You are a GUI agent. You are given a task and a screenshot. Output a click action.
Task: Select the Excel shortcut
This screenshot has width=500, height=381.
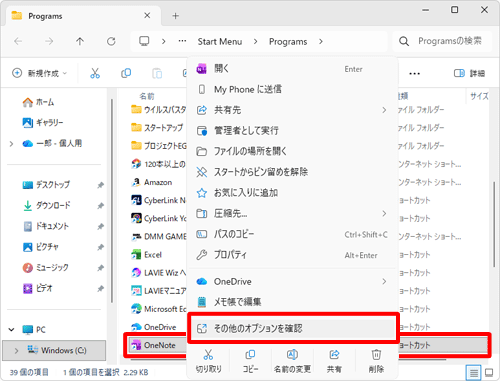pos(153,255)
